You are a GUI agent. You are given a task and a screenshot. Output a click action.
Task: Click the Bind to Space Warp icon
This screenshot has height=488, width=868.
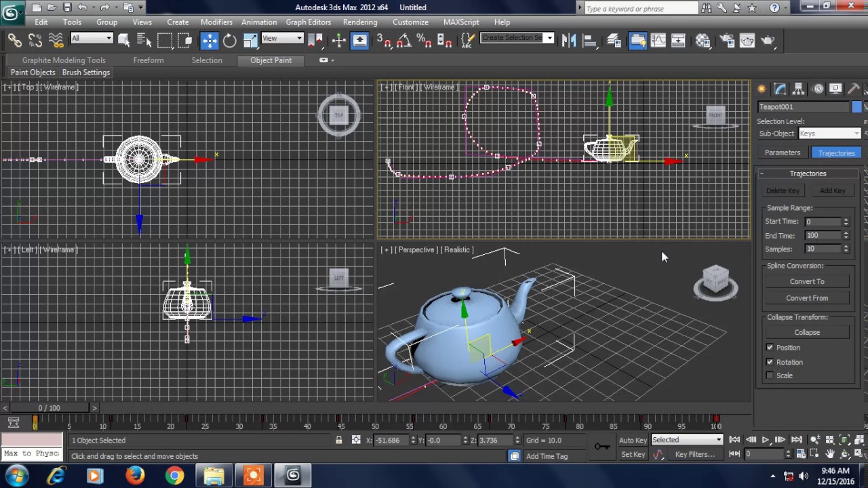(x=56, y=41)
